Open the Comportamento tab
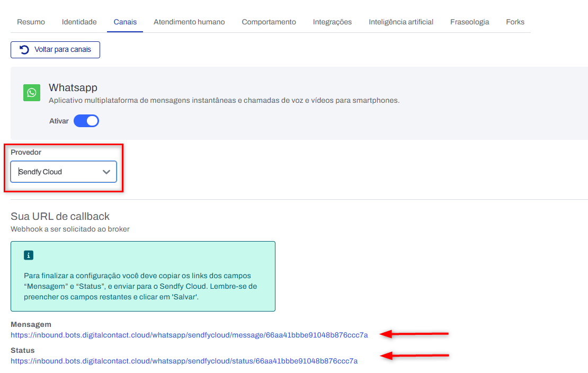Image resolution: width=588 pixels, height=373 pixels. [x=269, y=22]
